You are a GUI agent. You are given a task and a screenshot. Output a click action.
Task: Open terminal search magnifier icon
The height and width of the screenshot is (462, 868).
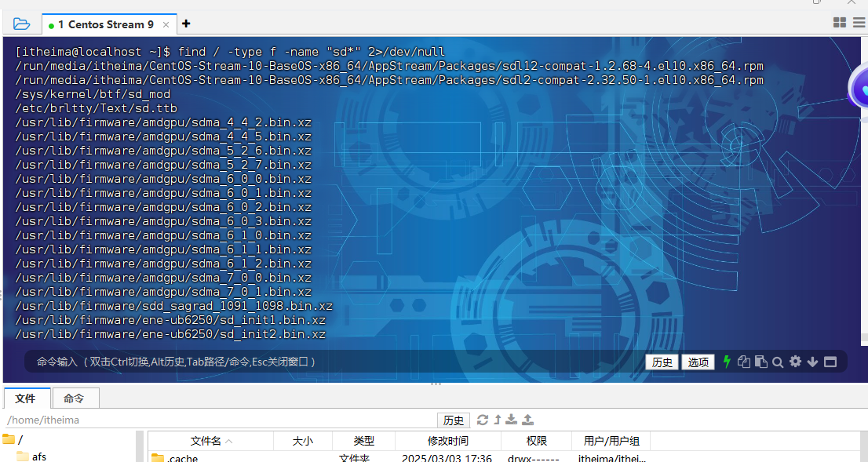(778, 362)
